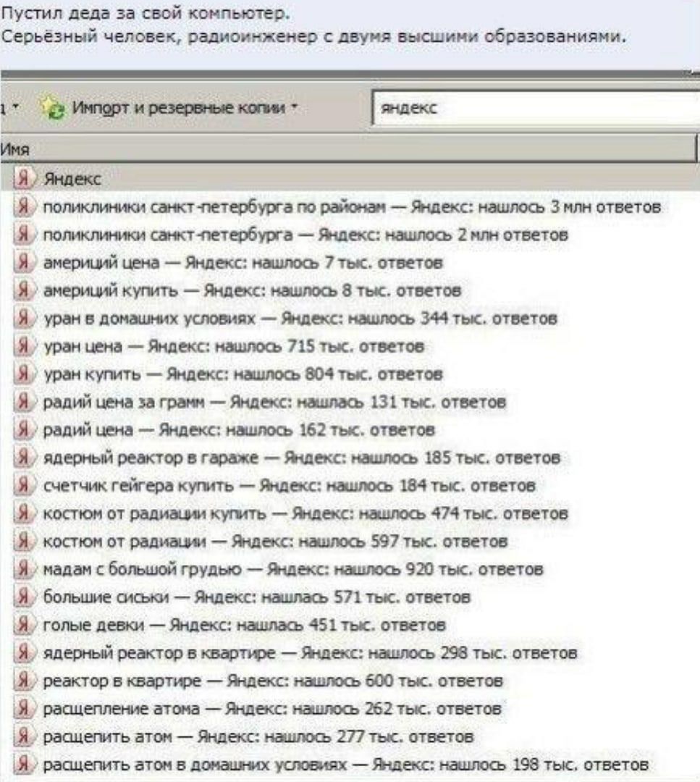700x782 pixels.
Task: Click icon beside костюм от радиации купить
Action: (x=24, y=513)
